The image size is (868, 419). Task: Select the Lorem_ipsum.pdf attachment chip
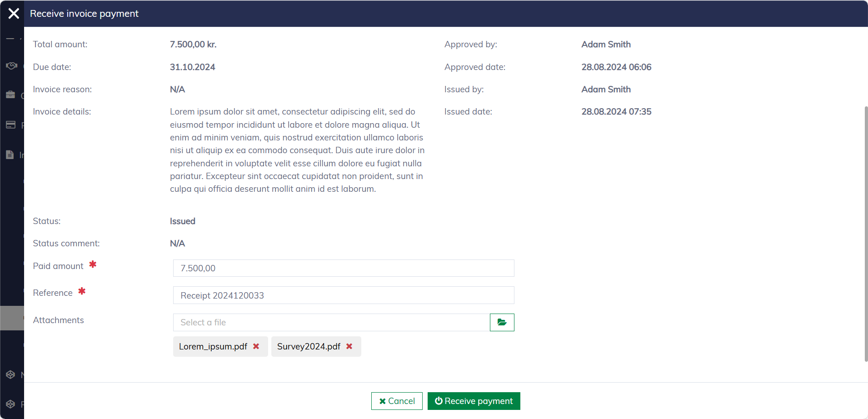213,346
